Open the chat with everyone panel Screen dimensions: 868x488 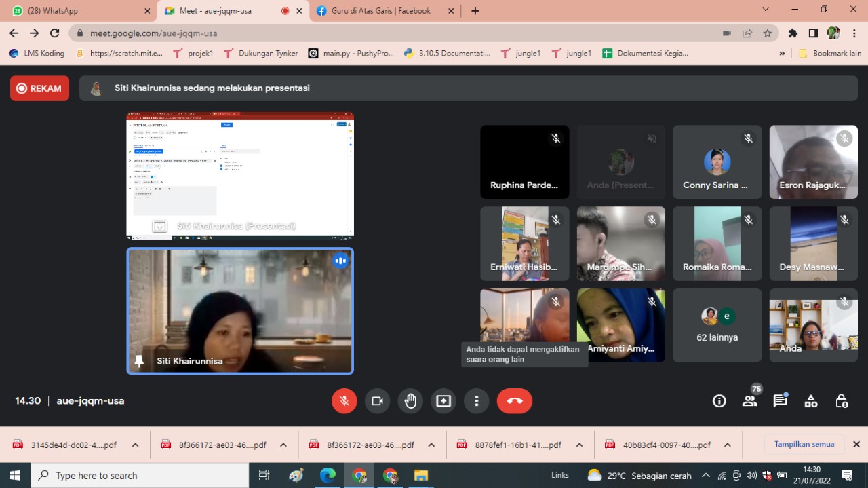[781, 400]
